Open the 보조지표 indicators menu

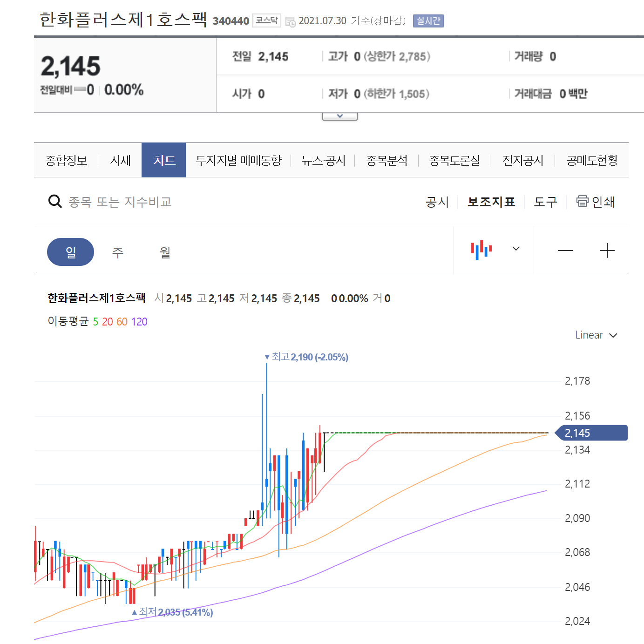click(x=491, y=202)
